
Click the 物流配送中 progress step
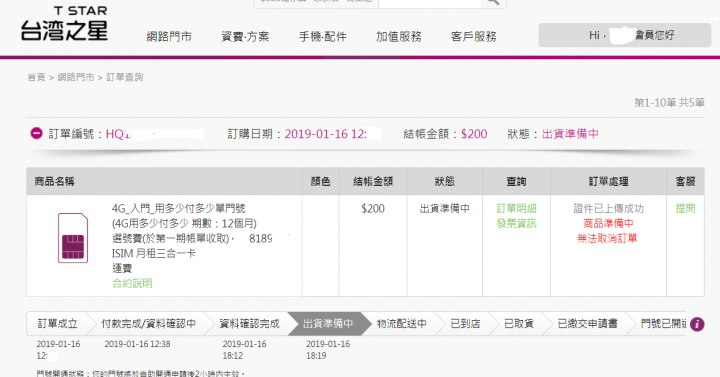[402, 324]
